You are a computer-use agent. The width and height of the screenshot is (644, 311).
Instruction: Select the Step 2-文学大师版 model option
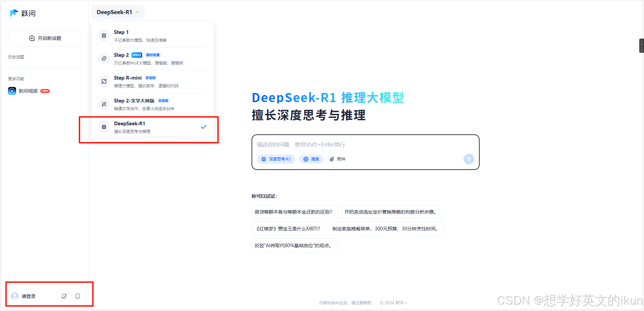tap(153, 104)
